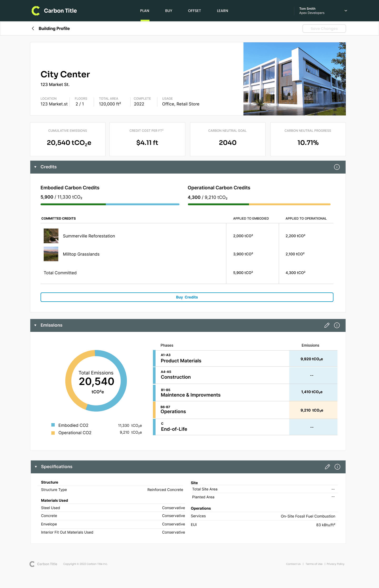The height and width of the screenshot is (588, 379).
Task: Select the C End-of-Life phase row
Action: pyautogui.click(x=245, y=427)
